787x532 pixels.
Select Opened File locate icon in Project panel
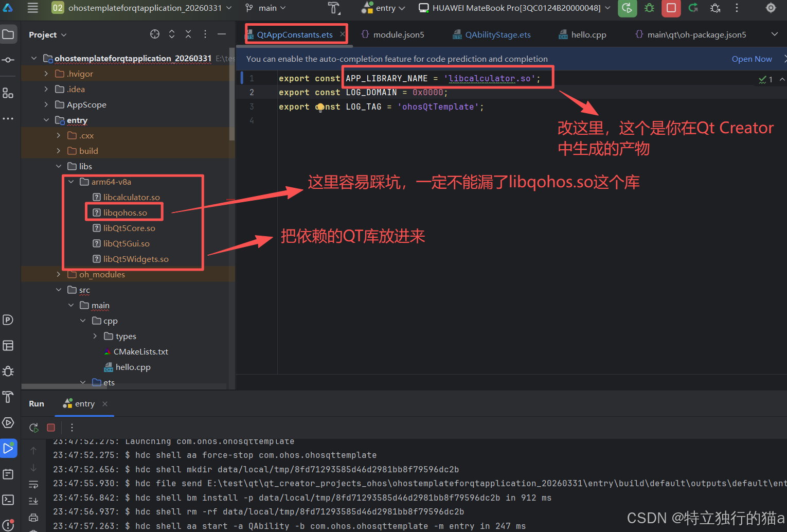click(x=155, y=34)
